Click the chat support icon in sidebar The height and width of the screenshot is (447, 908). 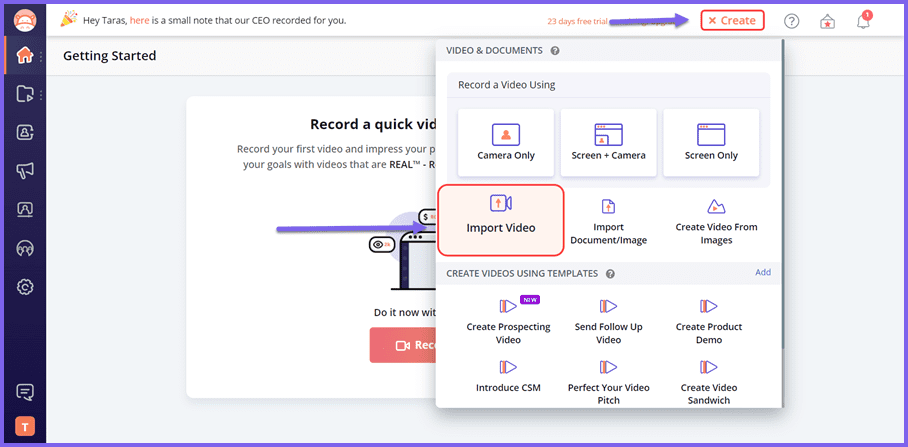coord(25,391)
